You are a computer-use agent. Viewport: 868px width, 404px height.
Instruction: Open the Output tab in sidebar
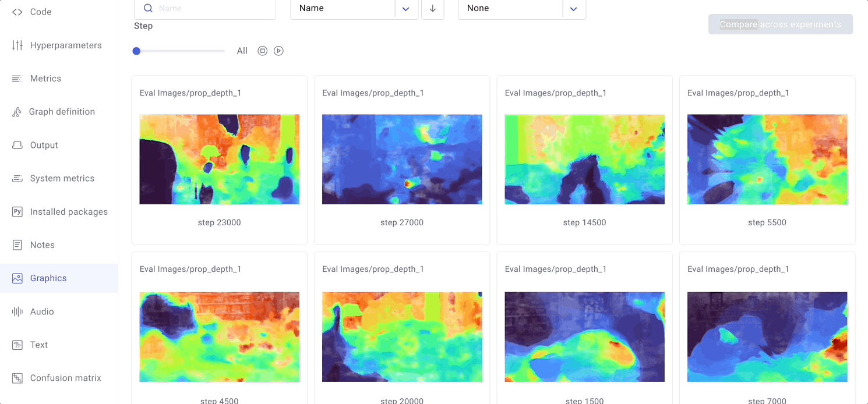click(x=44, y=146)
